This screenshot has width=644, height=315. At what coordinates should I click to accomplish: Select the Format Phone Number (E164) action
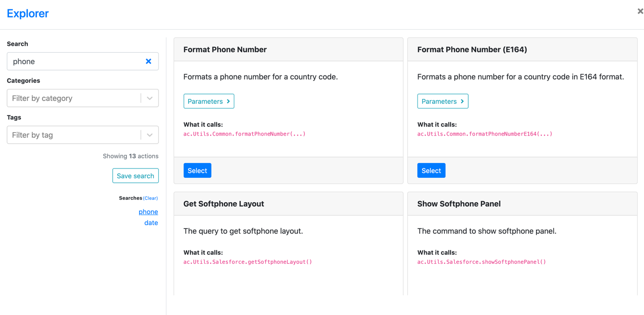point(431,170)
